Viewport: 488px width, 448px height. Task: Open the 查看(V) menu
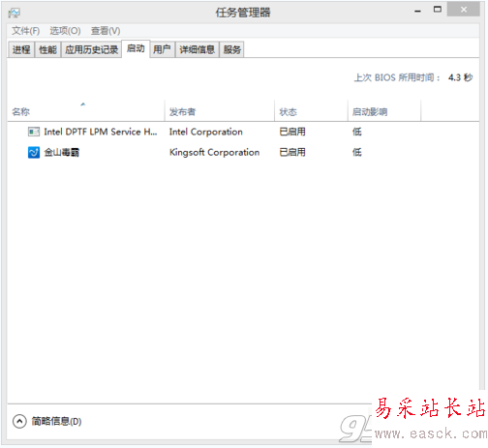click(x=106, y=31)
